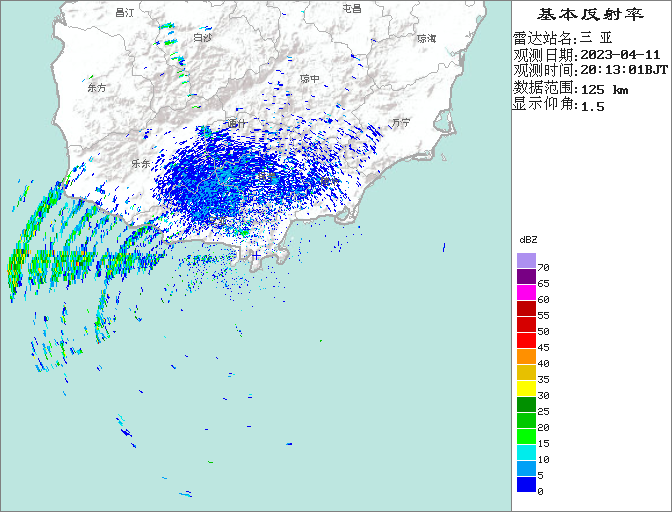This screenshot has width=672, height=512.
Task: Select the gold legend swatch
Action: 526,372
